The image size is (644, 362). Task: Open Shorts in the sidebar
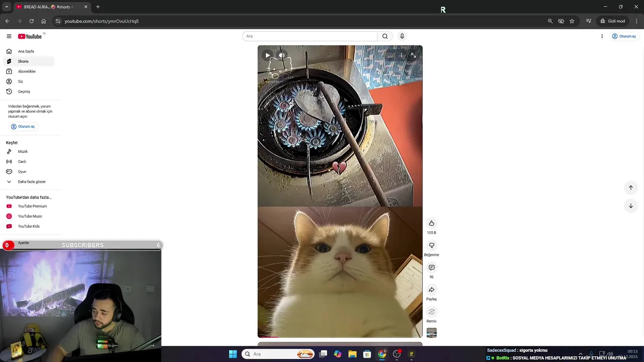pos(29,61)
